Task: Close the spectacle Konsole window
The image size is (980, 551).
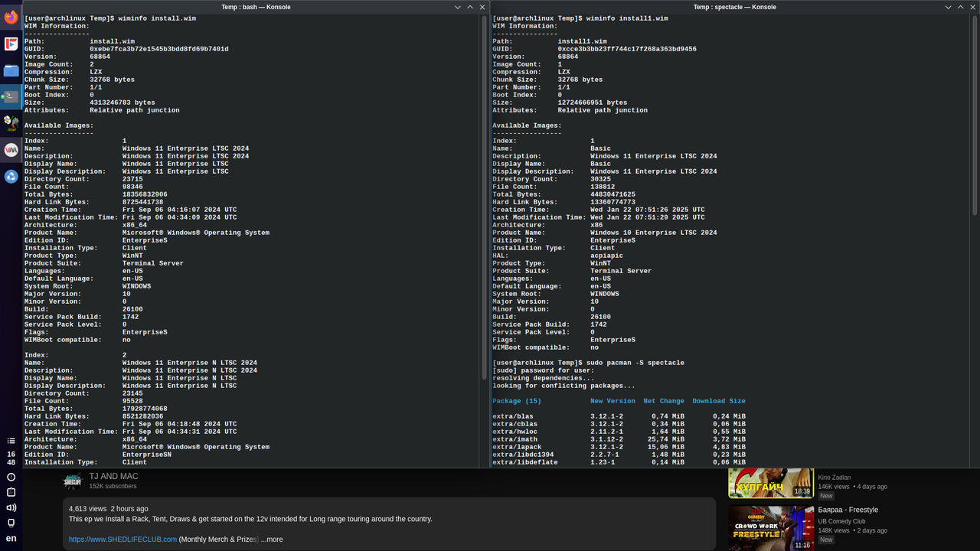Action: pos(973,7)
